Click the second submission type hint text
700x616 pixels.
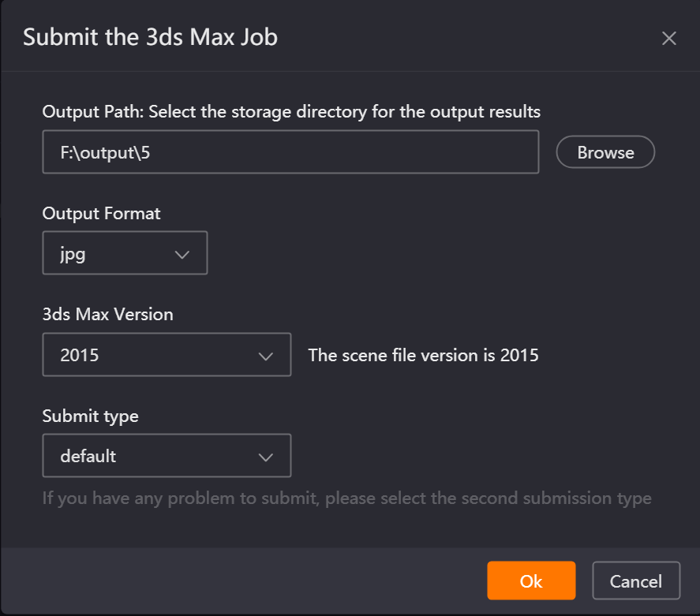(347, 498)
